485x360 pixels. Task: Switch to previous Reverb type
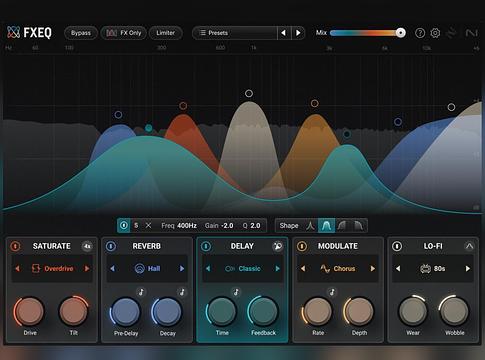(112, 269)
